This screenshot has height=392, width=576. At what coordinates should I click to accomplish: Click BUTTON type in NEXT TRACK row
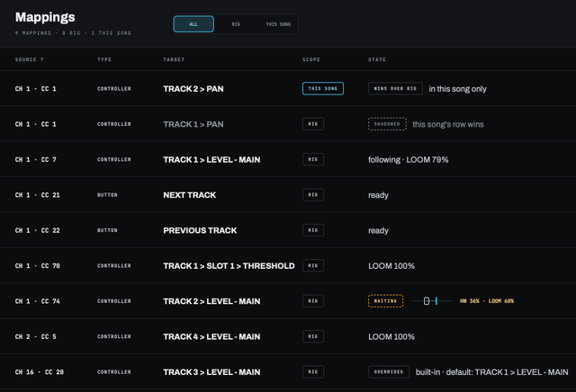[107, 195]
